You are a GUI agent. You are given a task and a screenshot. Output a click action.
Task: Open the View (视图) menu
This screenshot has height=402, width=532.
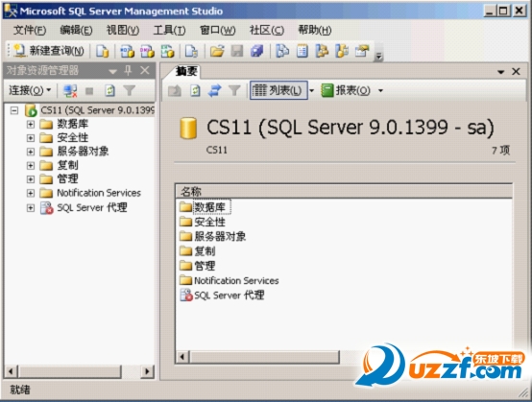pyautogui.click(x=123, y=30)
